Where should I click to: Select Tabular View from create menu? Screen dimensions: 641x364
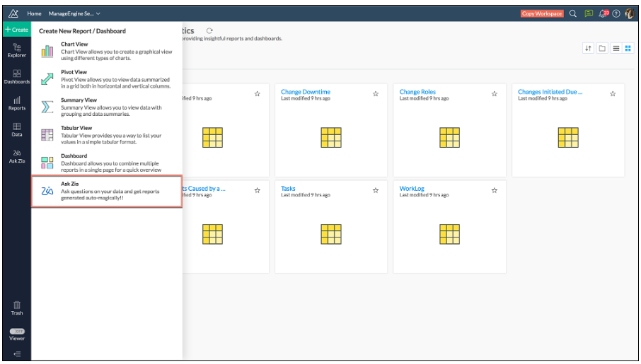[107, 135]
